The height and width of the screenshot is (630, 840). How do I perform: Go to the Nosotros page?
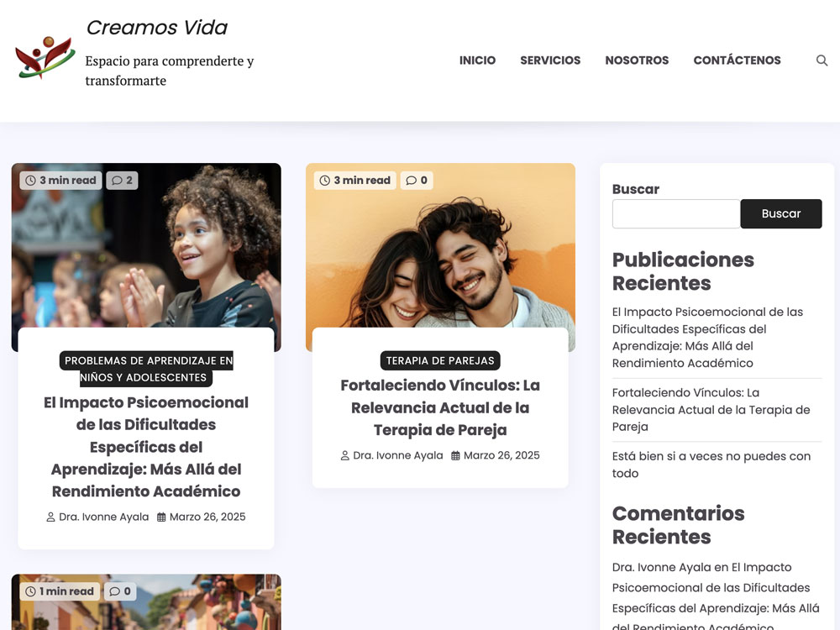click(637, 60)
